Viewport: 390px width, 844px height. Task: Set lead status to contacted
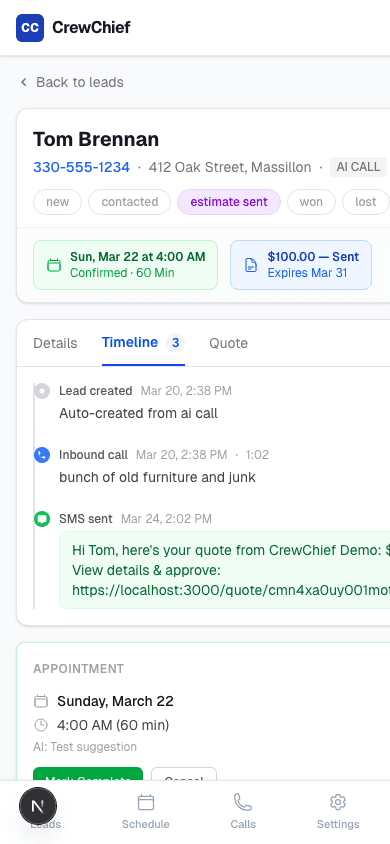click(x=130, y=202)
